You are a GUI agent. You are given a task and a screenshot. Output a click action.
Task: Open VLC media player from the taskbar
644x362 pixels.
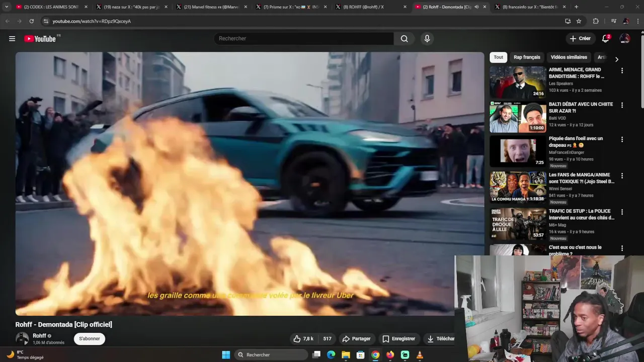420,355
